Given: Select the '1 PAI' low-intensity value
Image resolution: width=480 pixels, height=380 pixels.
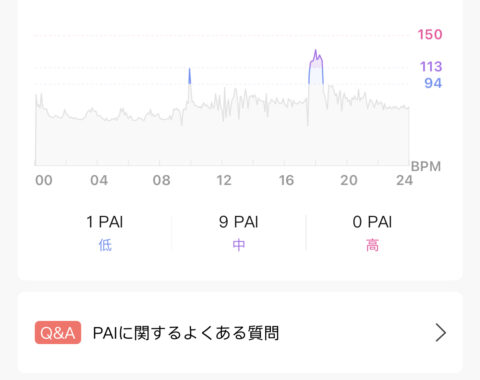Looking at the screenshot, I should coord(105,222).
